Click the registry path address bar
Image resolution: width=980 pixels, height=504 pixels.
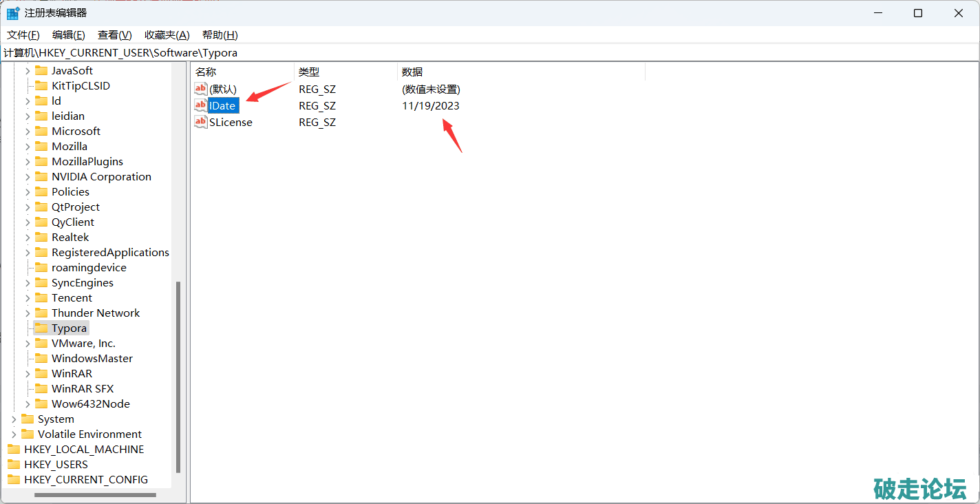pyautogui.click(x=482, y=52)
